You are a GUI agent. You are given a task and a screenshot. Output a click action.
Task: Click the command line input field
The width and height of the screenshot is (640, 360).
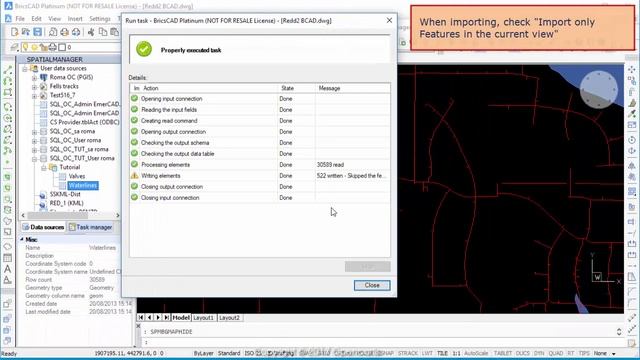click(380, 342)
